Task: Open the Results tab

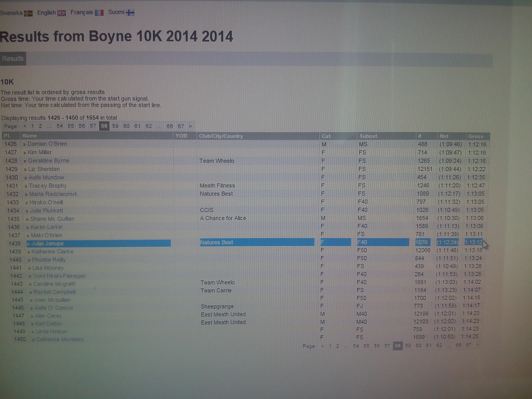Action: [x=13, y=59]
